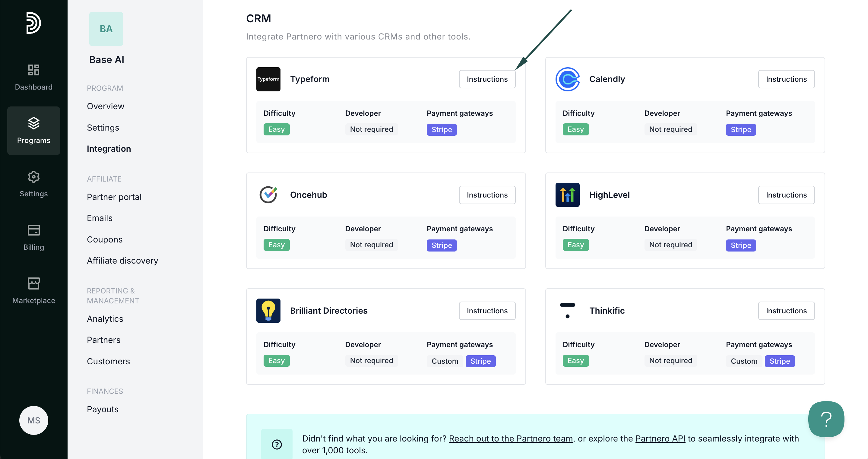The image size is (868, 459).
Task: Select Integration menu item
Action: pos(109,149)
